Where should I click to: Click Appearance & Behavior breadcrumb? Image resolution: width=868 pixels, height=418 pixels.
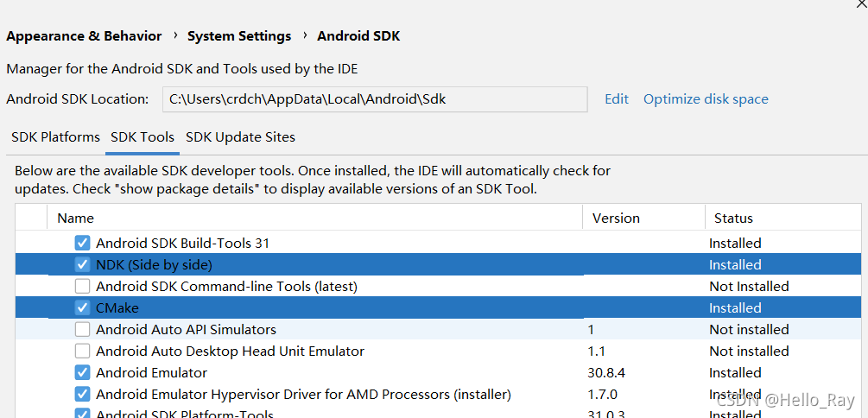pos(84,36)
